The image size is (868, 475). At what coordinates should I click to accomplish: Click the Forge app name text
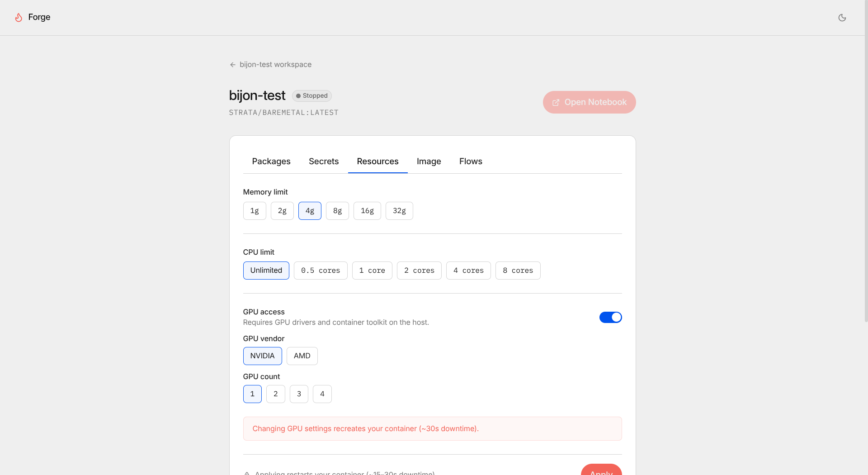39,17
